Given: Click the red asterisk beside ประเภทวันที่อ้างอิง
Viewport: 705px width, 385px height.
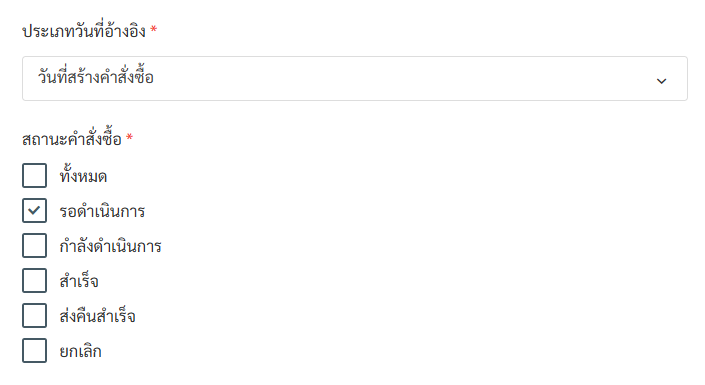Looking at the screenshot, I should (154, 29).
